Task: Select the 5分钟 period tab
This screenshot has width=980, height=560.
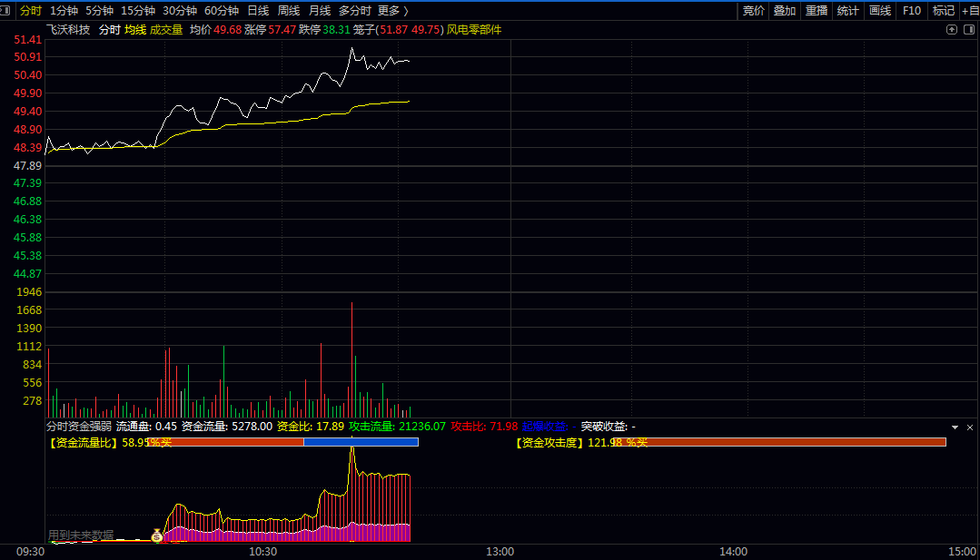Action: coord(99,11)
